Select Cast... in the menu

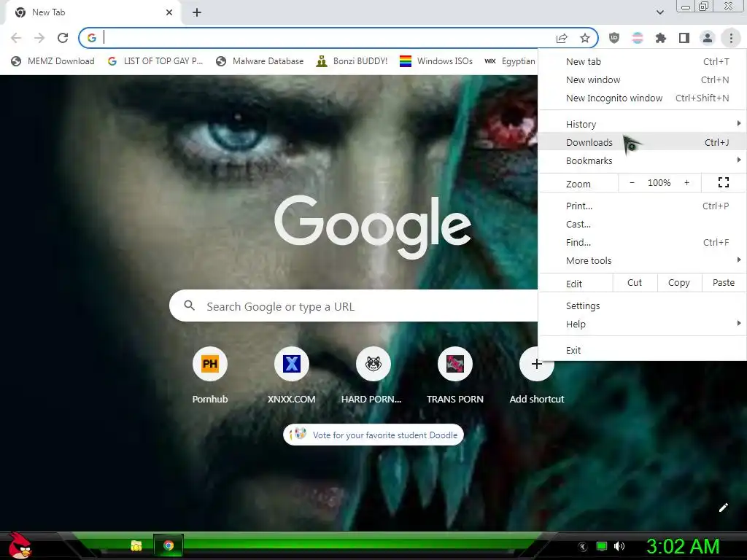[642, 224]
